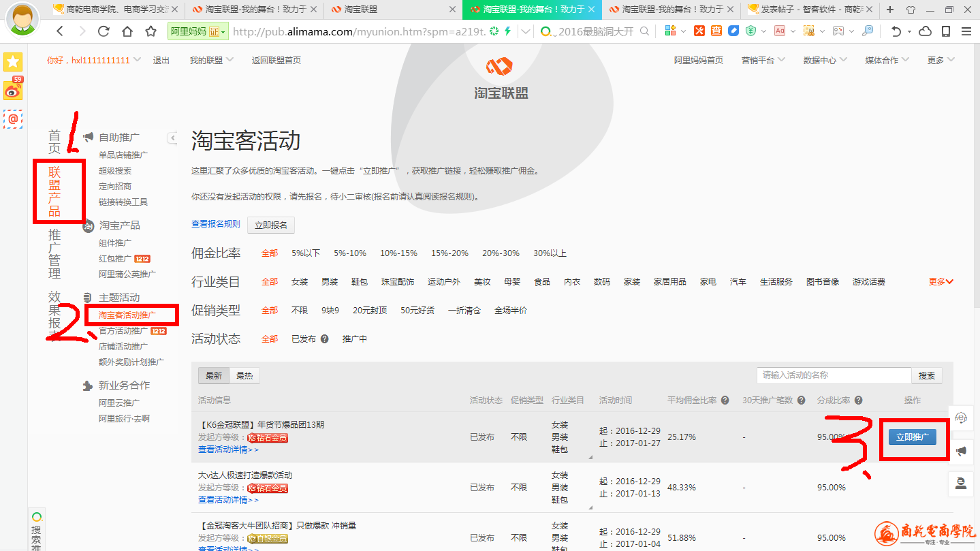
Task: Bookmark this page with star icon
Action: [x=151, y=31]
